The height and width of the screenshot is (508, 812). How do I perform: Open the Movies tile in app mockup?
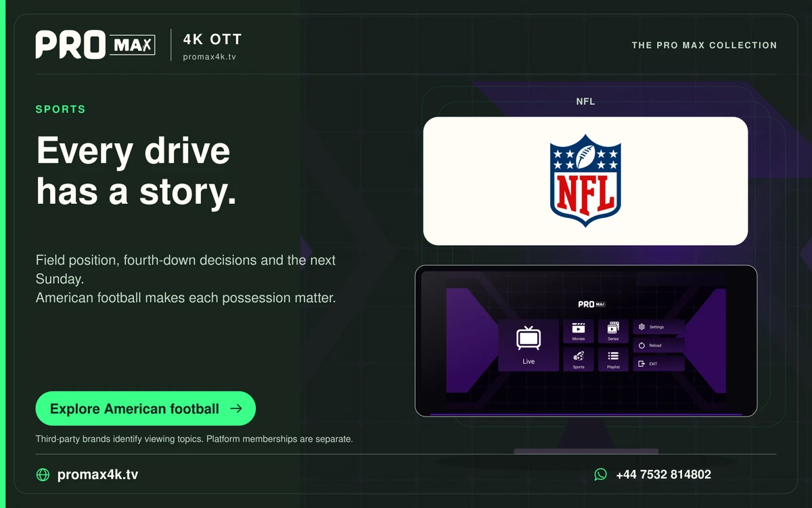[x=579, y=331]
